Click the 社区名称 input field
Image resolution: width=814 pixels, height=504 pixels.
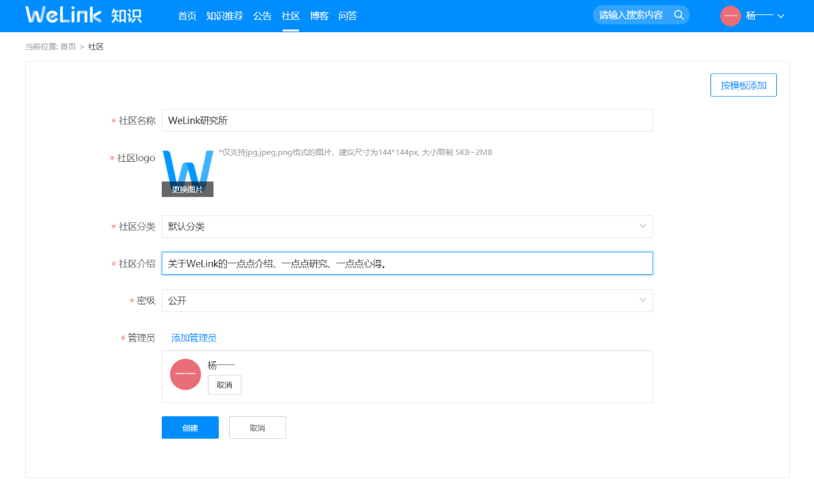click(407, 120)
